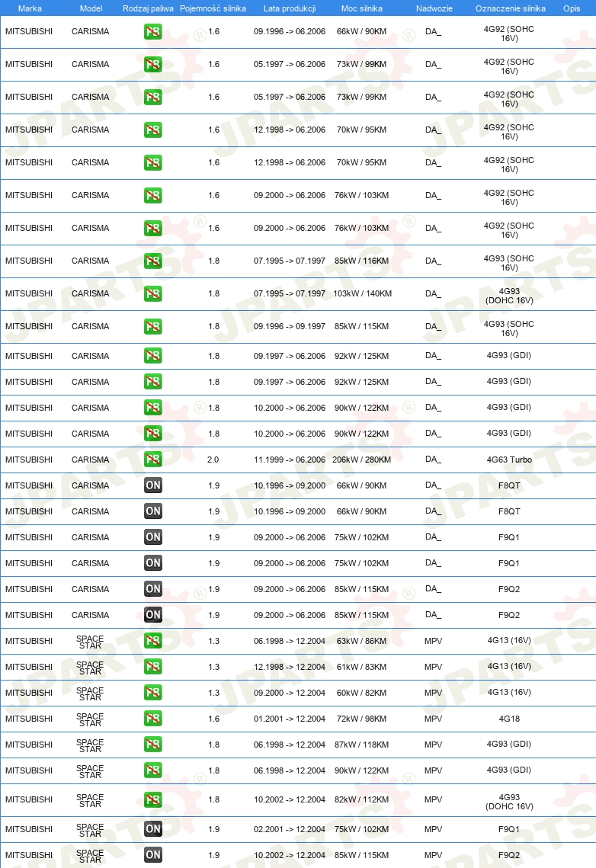Select the 01.2001 -> 12.2004 production years cell
Image resolution: width=596 pixels, height=868 pixels.
[290, 719]
